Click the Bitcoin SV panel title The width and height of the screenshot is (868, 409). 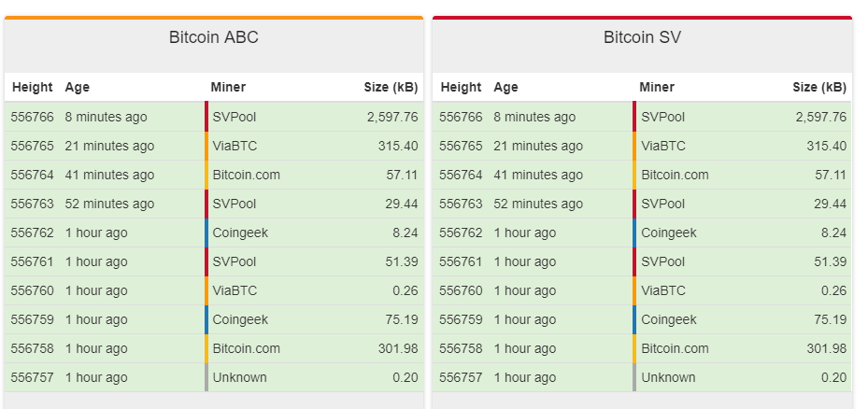(641, 38)
